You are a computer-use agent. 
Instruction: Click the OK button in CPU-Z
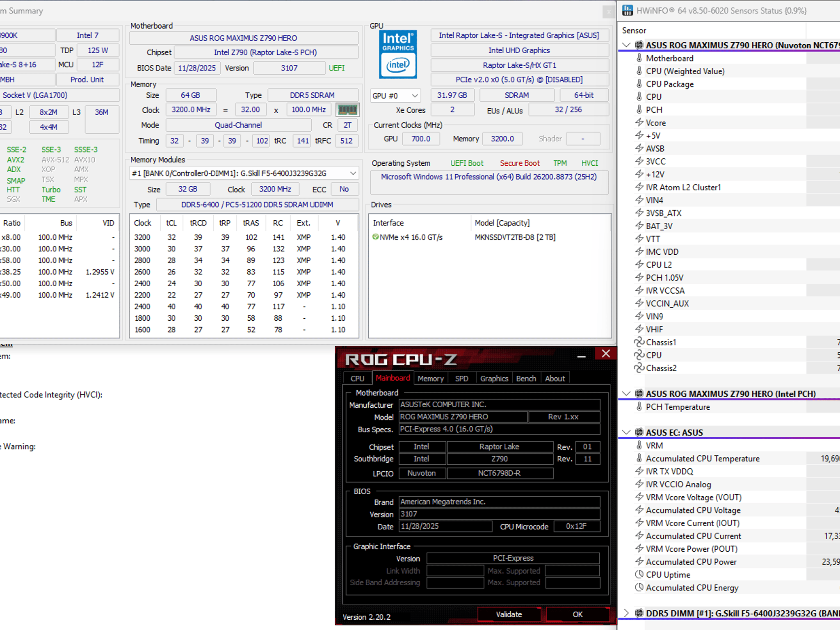(577, 614)
